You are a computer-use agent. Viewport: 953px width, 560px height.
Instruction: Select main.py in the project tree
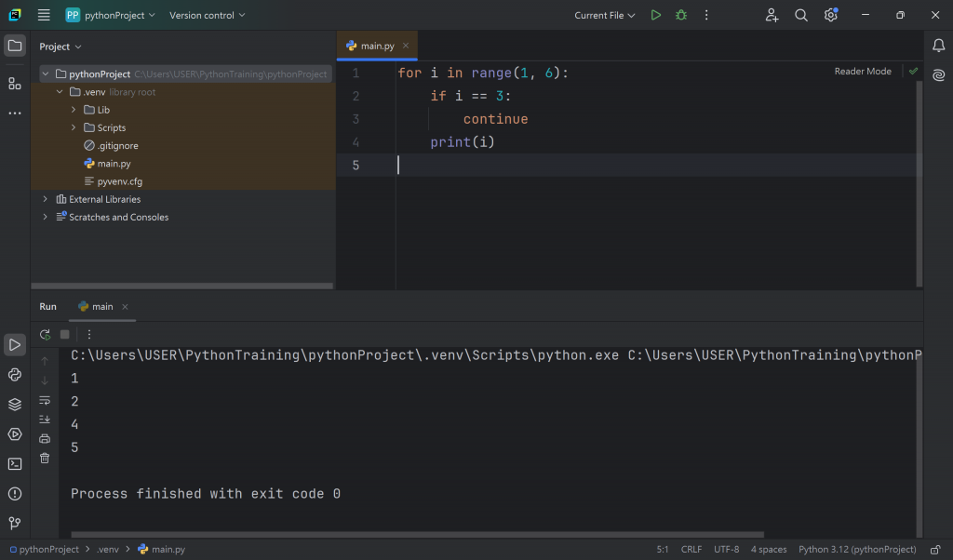click(x=114, y=164)
